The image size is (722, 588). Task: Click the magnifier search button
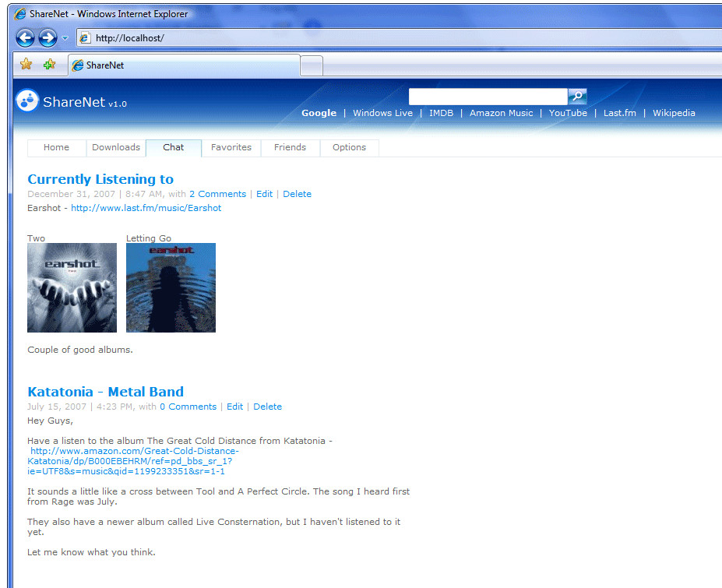(577, 97)
